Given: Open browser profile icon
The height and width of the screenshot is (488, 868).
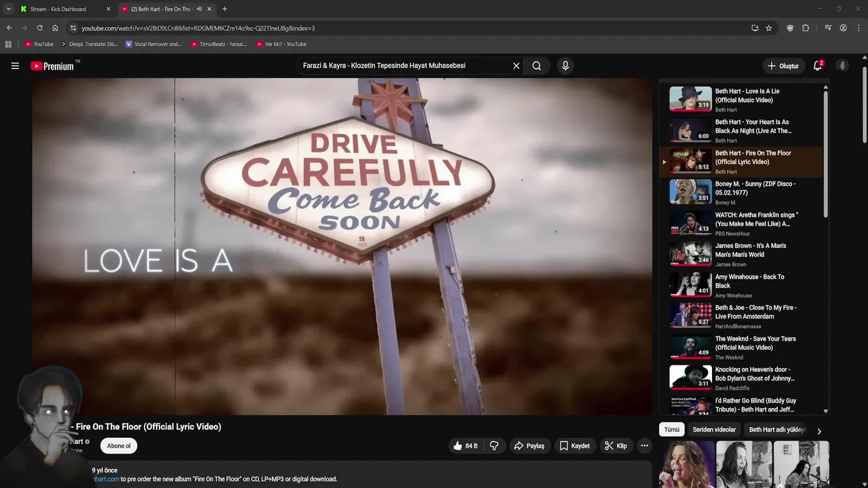Looking at the screenshot, I should pos(843,28).
